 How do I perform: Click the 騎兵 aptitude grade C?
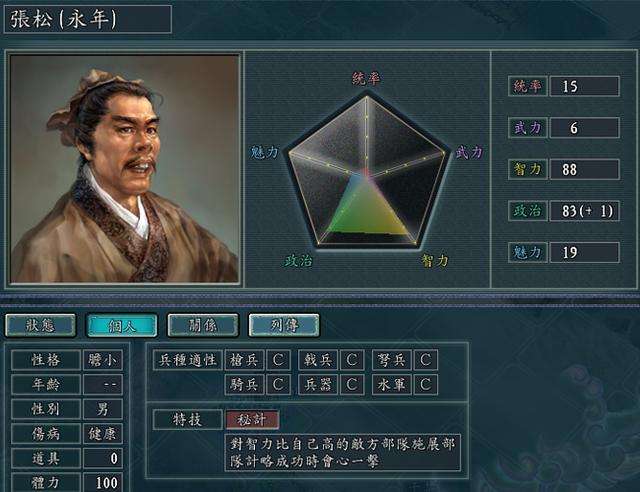click(x=278, y=385)
